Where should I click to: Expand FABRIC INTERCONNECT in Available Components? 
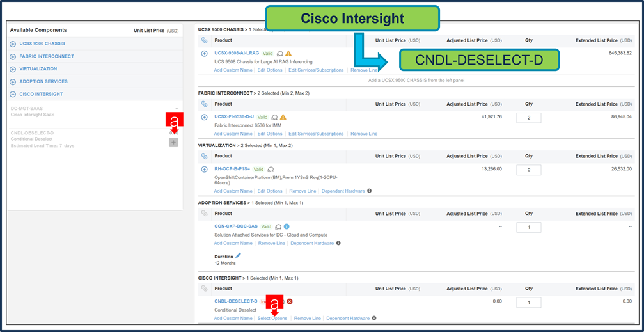13,57
